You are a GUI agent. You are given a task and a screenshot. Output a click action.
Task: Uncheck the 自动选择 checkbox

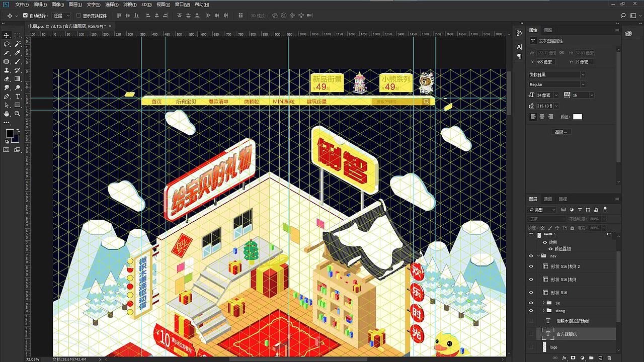(25, 16)
